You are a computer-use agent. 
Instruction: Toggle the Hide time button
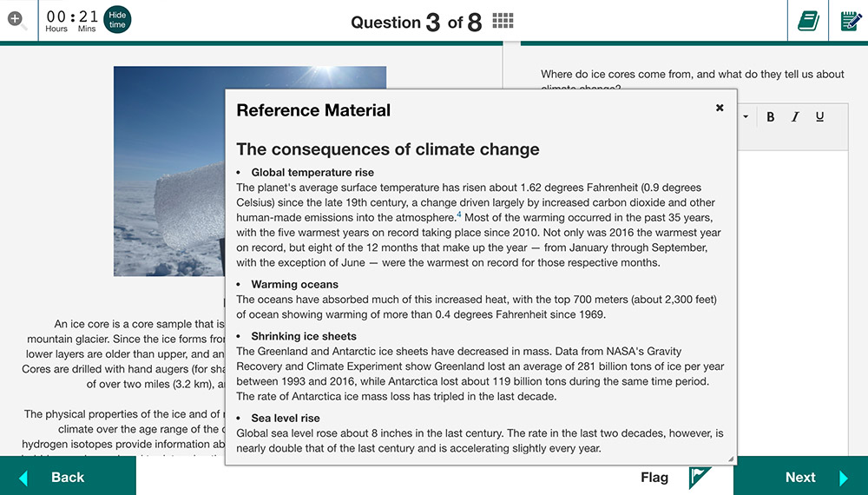click(117, 20)
